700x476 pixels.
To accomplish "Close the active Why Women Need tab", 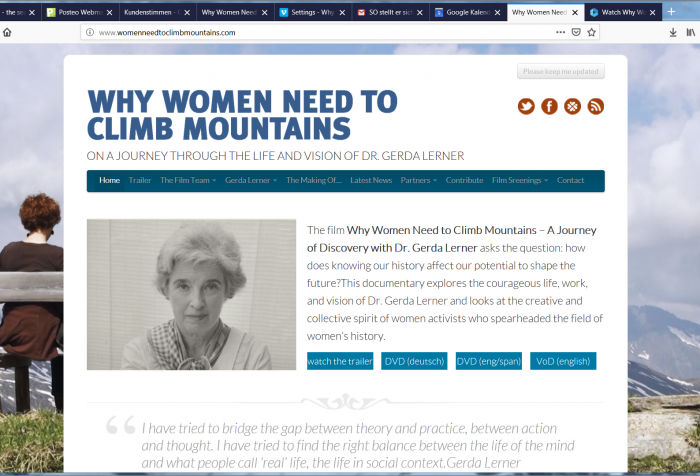I will point(575,13).
